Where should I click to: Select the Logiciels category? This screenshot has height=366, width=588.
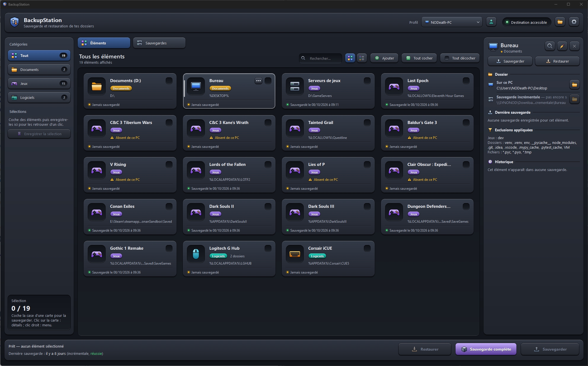pyautogui.click(x=39, y=98)
